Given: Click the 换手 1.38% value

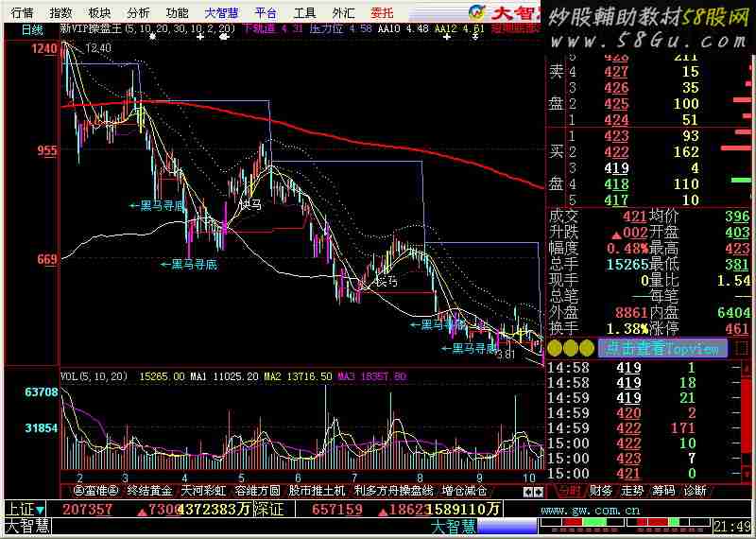Looking at the screenshot, I should coord(627,329).
